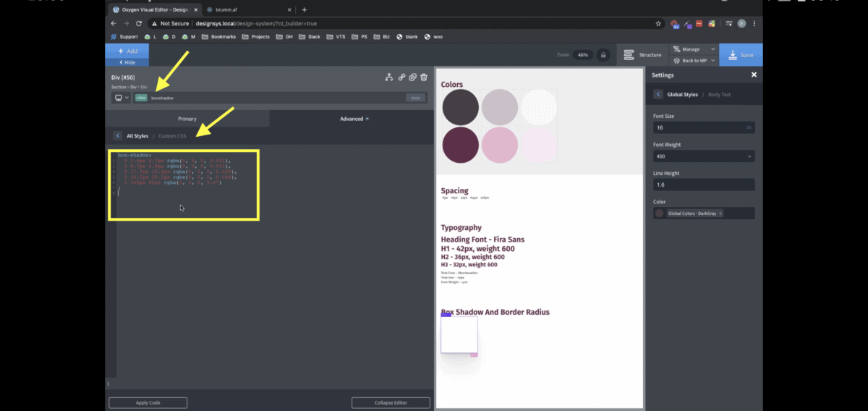Screen dimensions: 868x411
Task: Click the Global Colors DarkGray color swatch
Action: [659, 213]
